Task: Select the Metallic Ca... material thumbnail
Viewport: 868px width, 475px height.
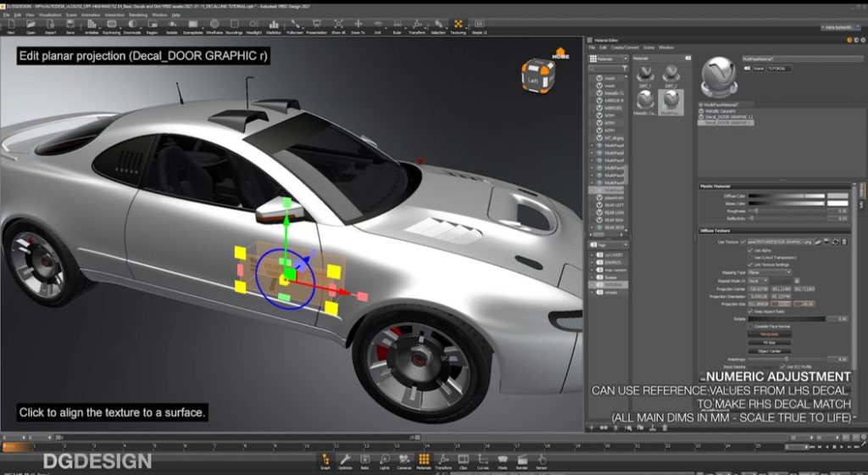Action: [x=645, y=103]
